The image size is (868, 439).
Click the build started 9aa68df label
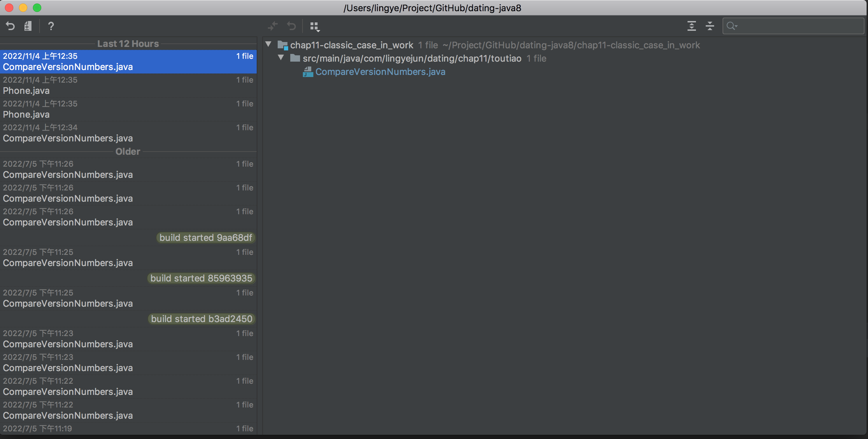click(x=206, y=238)
